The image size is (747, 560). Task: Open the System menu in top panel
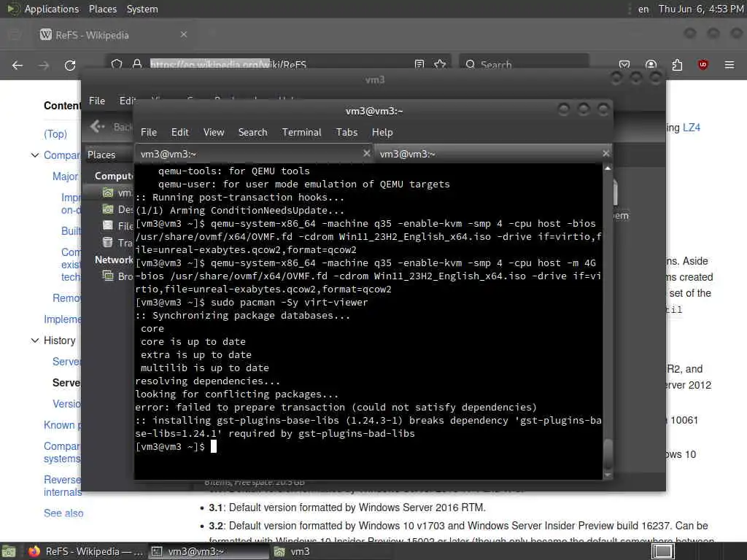coord(142,9)
